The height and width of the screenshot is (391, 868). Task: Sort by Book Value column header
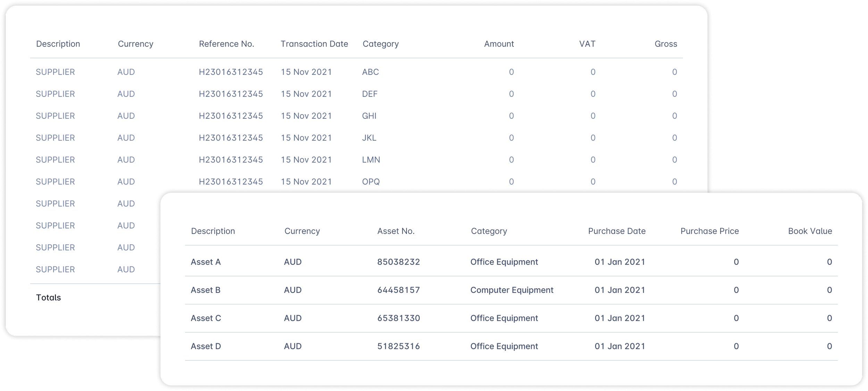[810, 231]
